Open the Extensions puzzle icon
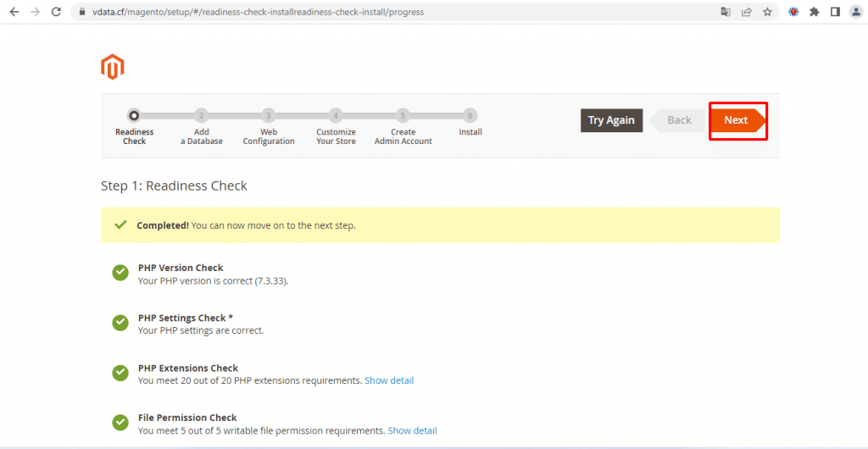This screenshot has height=449, width=868. tap(815, 12)
